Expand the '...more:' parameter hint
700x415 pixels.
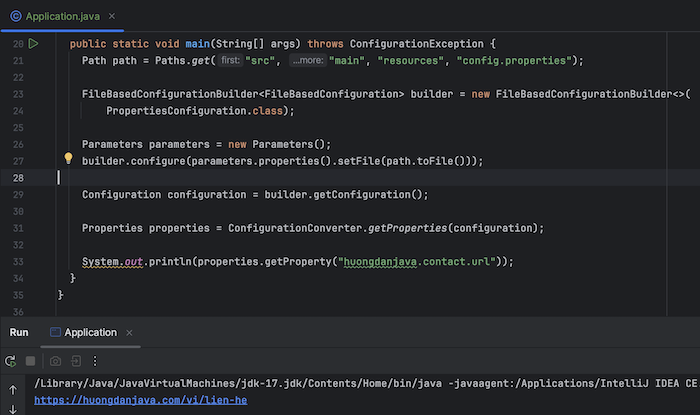coord(308,60)
